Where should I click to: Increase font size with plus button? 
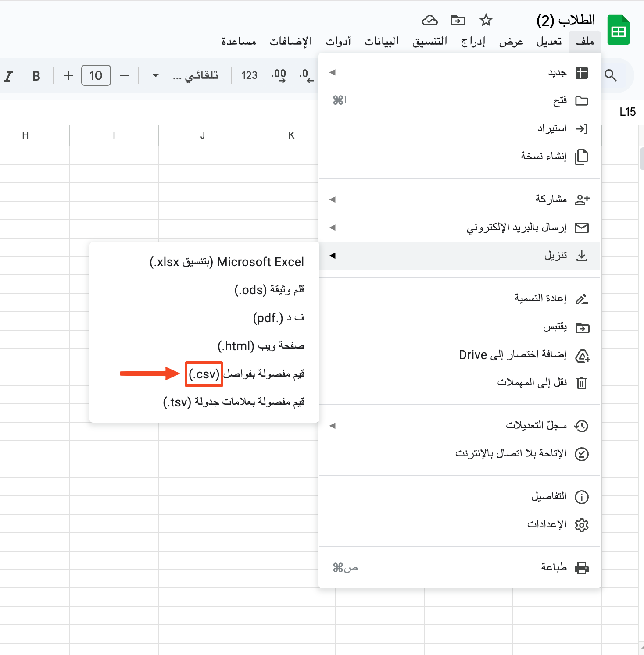[x=68, y=75]
